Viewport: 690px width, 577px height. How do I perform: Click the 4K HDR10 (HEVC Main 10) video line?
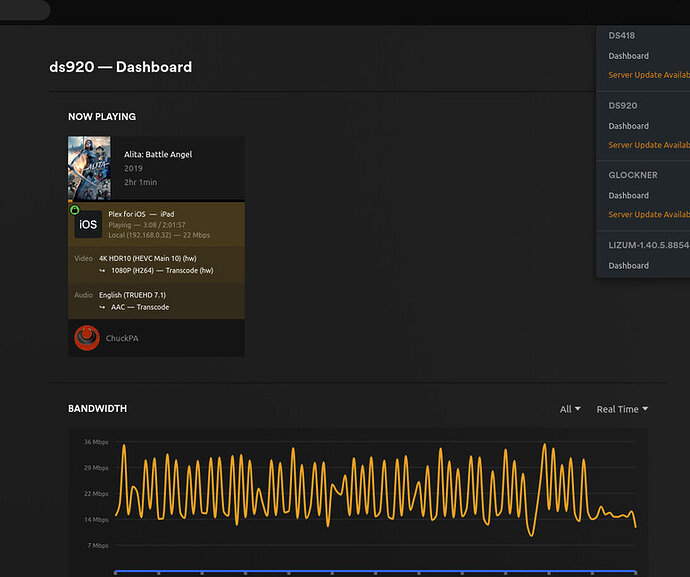coord(148,258)
